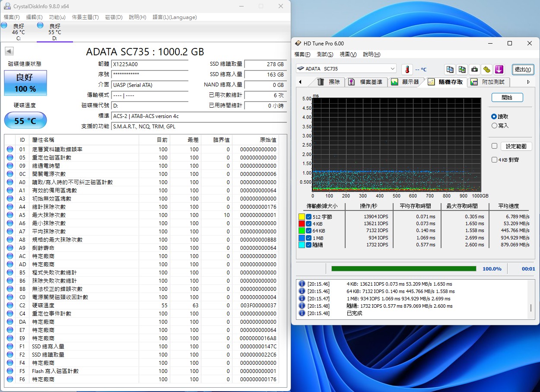Click the 設定範圍 button
Viewport: 540px width, 392px height.
pyautogui.click(x=516, y=147)
